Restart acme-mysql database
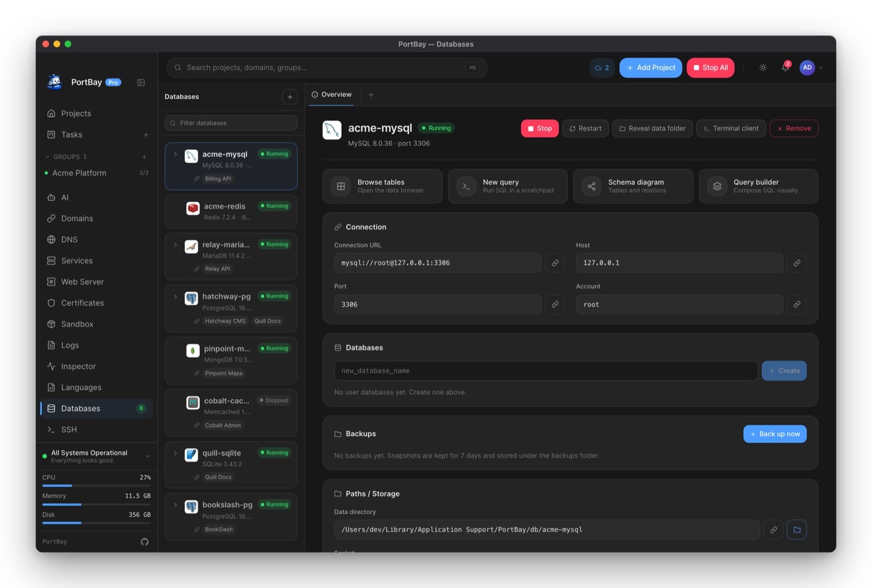The width and height of the screenshot is (872, 588). coord(585,129)
